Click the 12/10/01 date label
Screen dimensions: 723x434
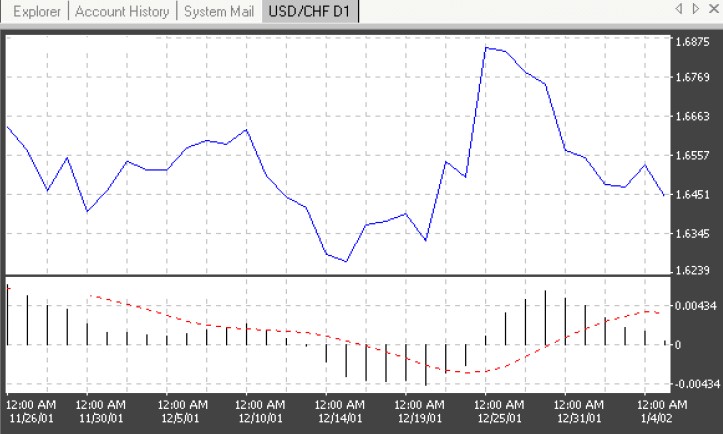(260, 419)
